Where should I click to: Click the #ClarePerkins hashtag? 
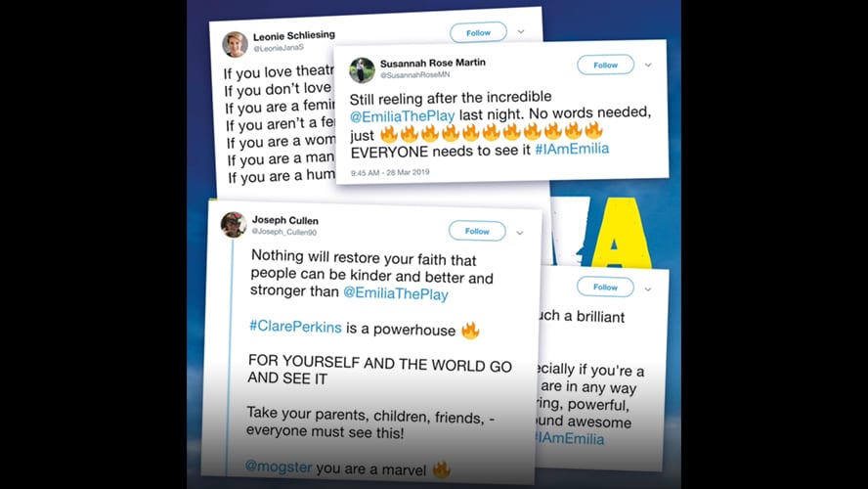[295, 327]
